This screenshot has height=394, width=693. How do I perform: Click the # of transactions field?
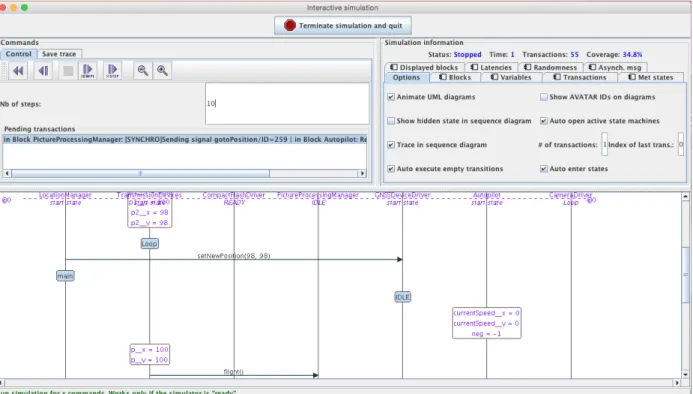tap(605, 145)
